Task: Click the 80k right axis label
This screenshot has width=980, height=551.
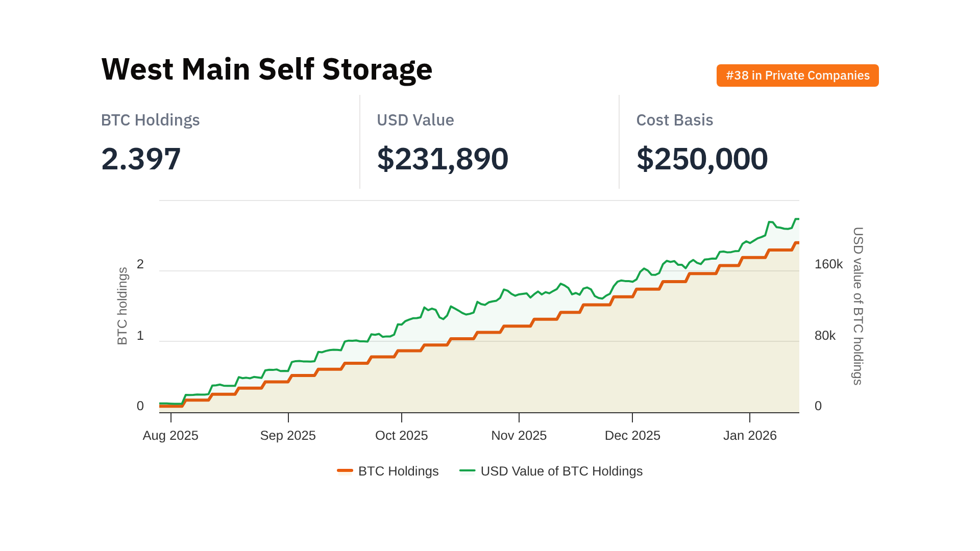Action: click(x=825, y=336)
